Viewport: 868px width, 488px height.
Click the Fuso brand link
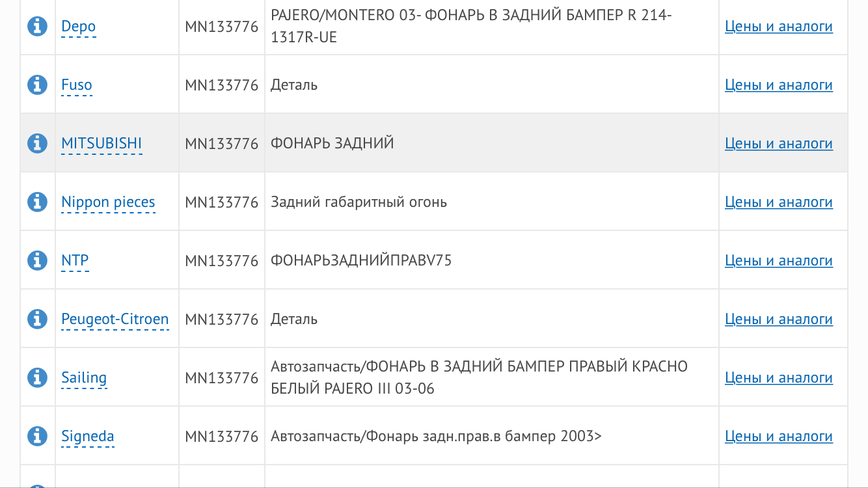[x=77, y=85]
